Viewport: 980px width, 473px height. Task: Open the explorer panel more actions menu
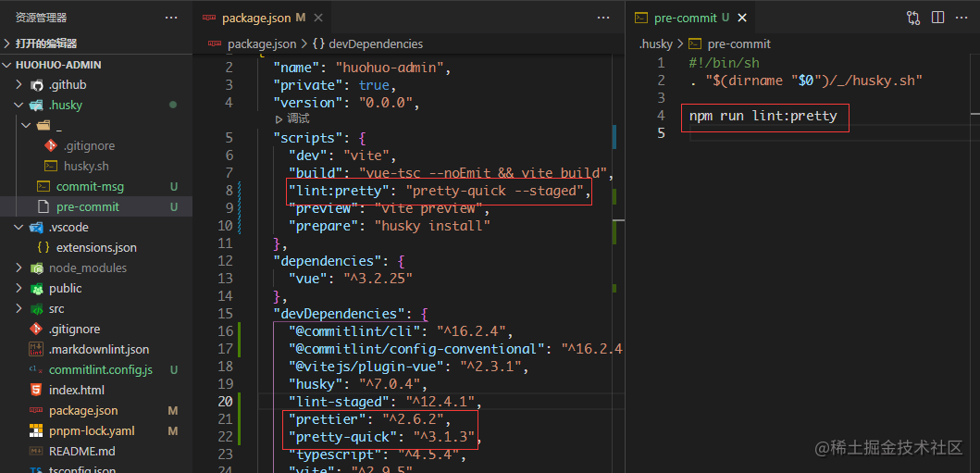pos(170,18)
